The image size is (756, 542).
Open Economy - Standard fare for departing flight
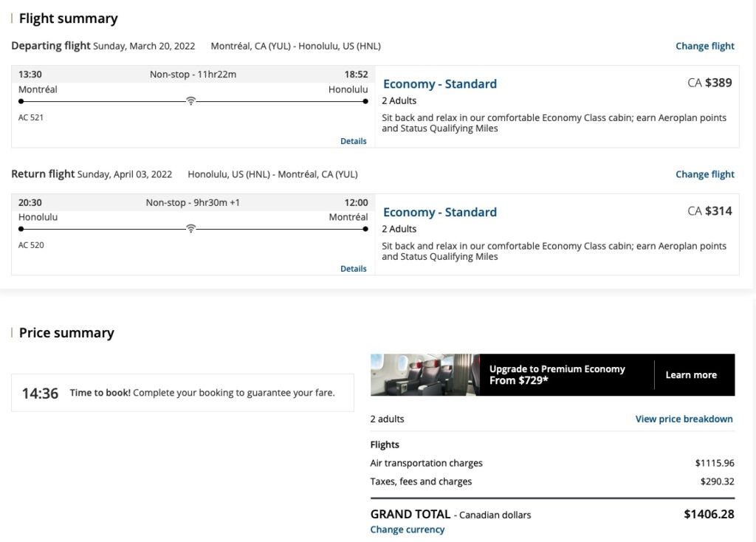coord(439,84)
